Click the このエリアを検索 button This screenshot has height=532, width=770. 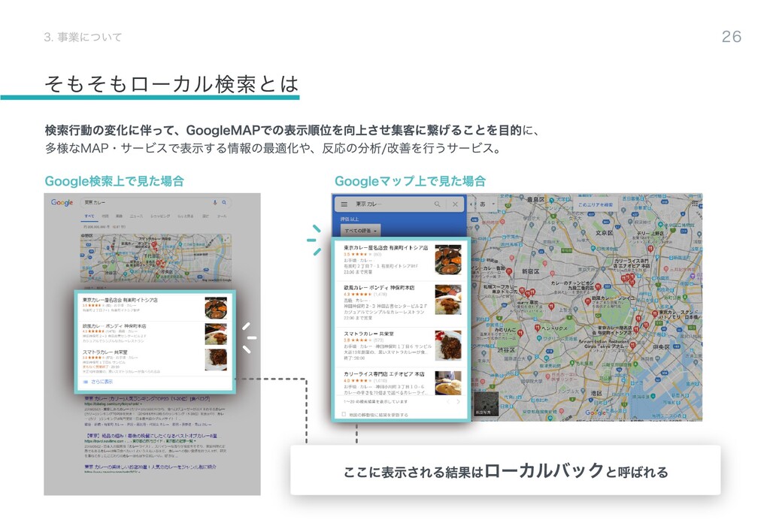click(595, 204)
